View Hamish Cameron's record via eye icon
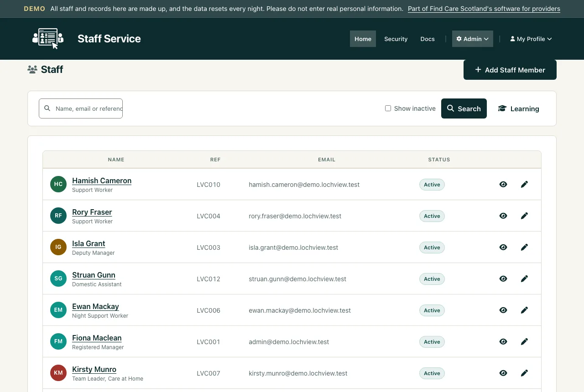 tap(503, 184)
